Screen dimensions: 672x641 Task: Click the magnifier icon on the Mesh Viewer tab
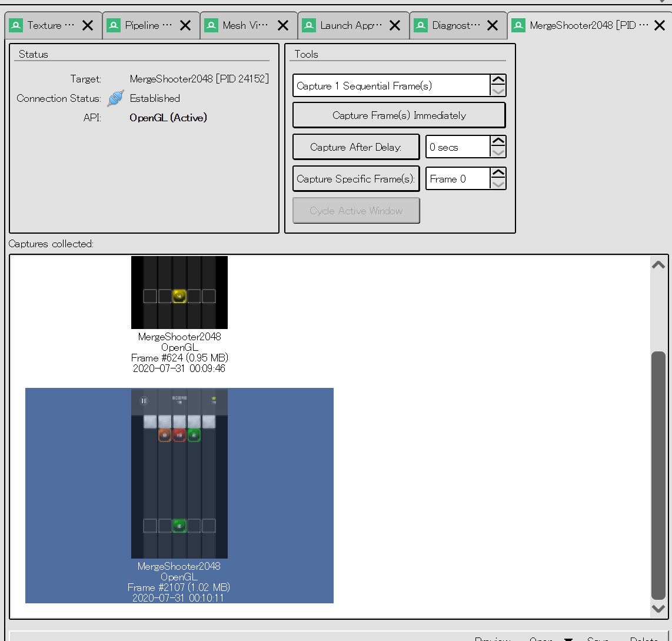211,25
